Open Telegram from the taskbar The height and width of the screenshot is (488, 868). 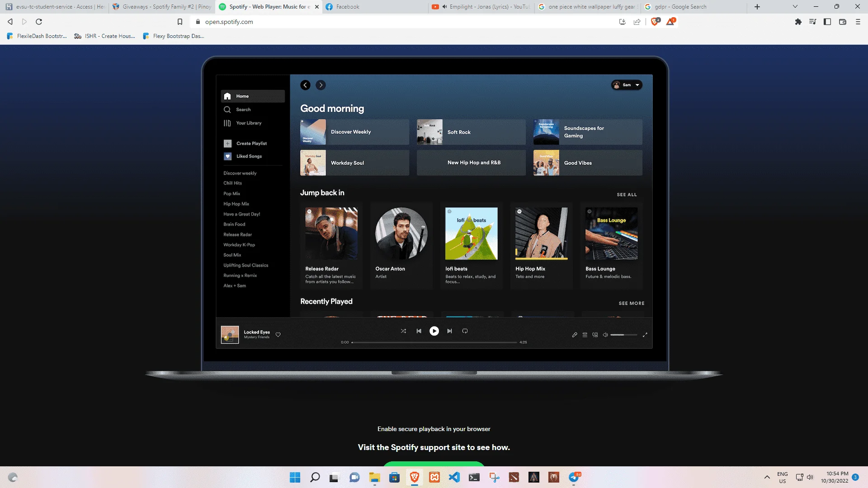574,477
